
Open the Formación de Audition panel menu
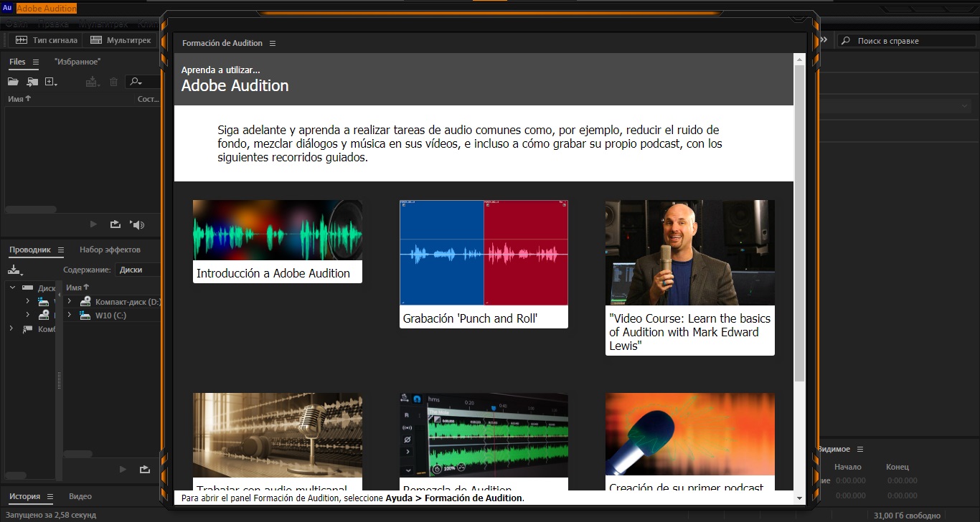273,44
